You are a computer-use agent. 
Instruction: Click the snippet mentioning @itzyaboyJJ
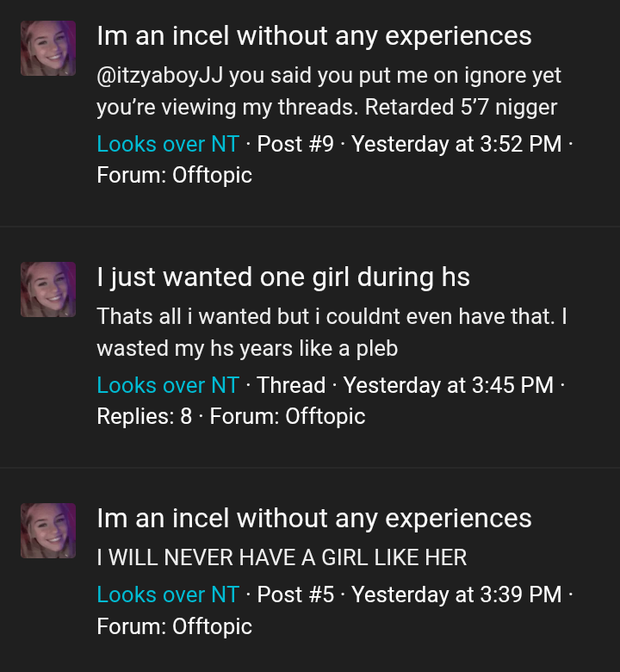[329, 91]
